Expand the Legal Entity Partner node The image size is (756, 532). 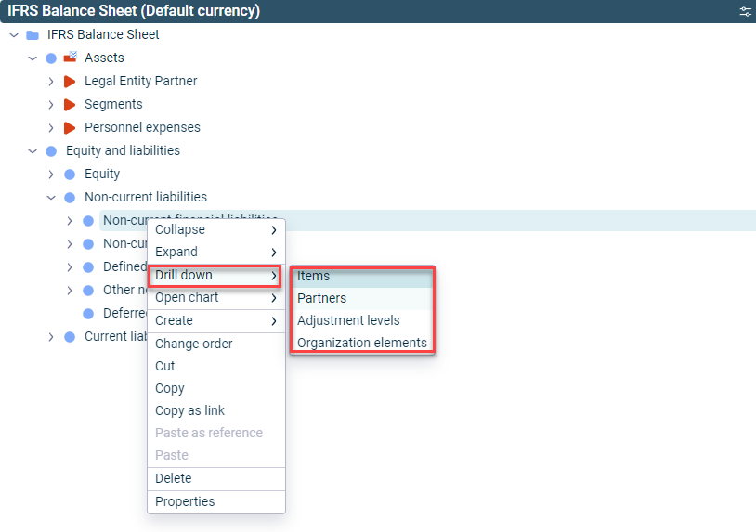(51, 82)
